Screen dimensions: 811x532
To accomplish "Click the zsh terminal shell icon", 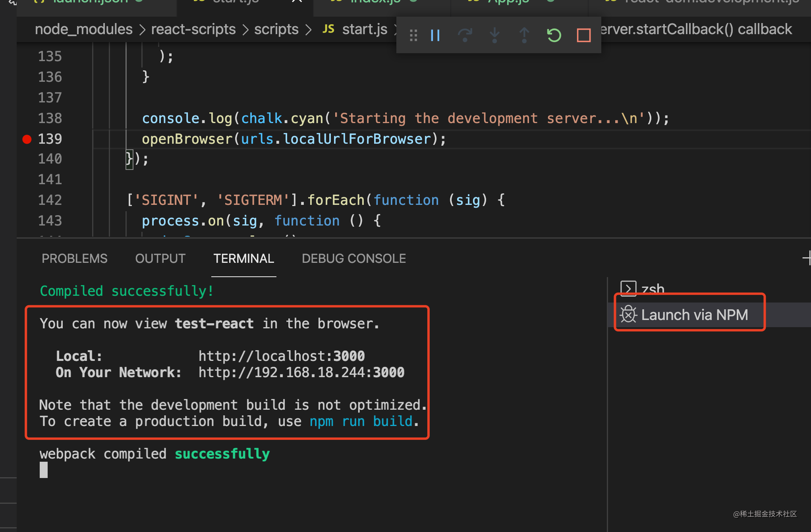I will point(628,289).
